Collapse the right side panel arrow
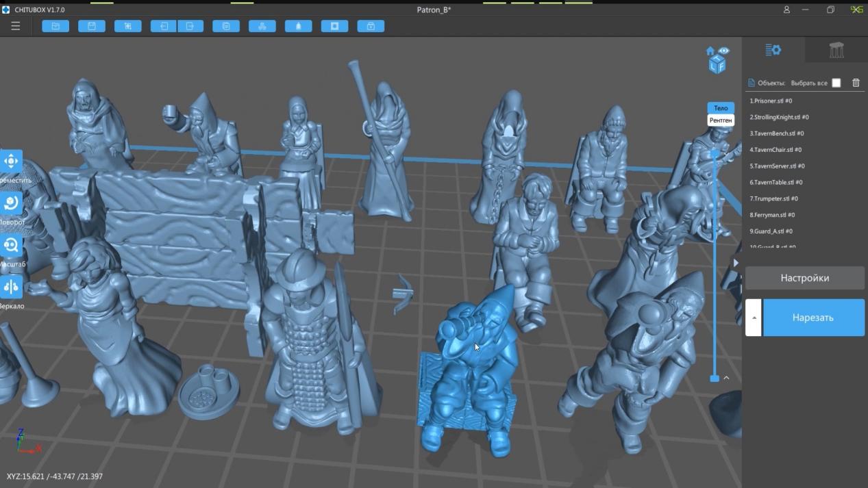This screenshot has height=488, width=868. tap(736, 263)
